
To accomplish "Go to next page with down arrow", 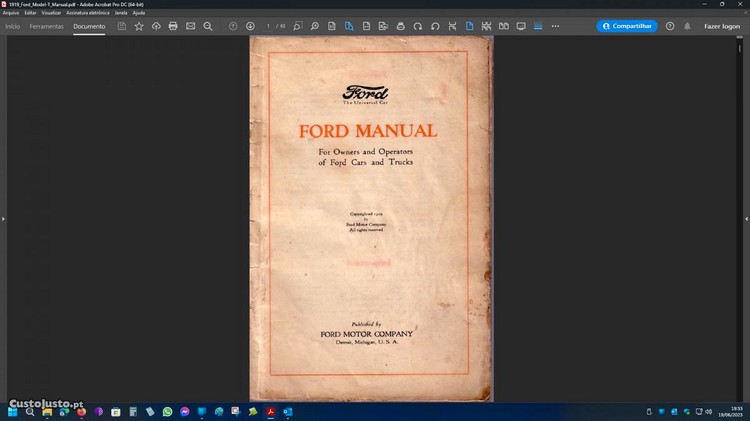I will [250, 26].
